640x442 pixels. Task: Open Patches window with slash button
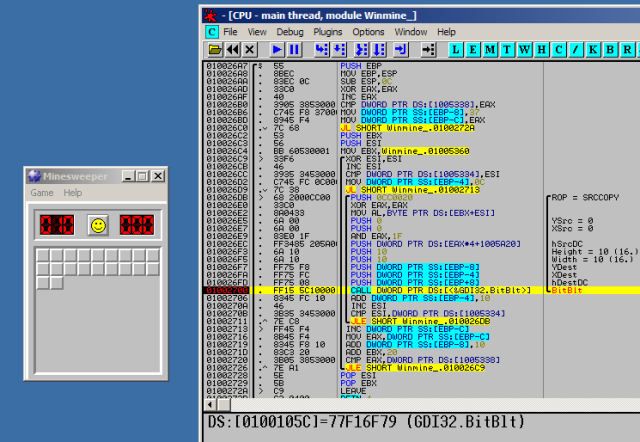tap(576, 50)
